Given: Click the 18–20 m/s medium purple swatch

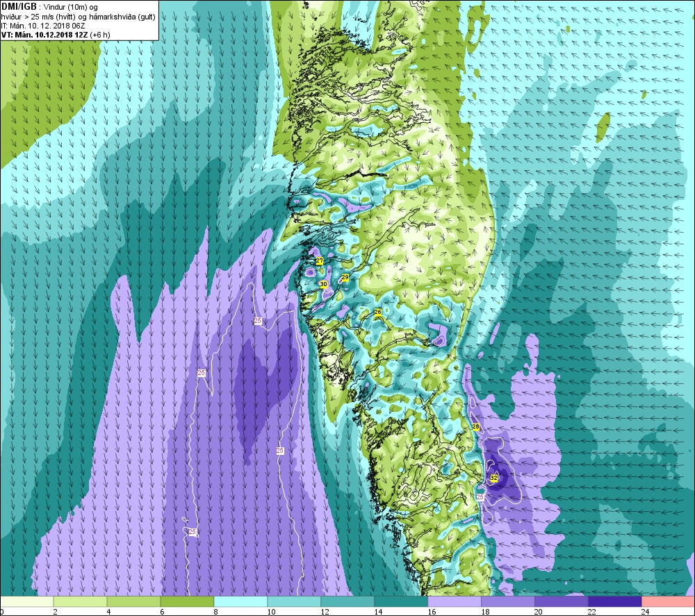Looking at the screenshot, I should click(507, 601).
